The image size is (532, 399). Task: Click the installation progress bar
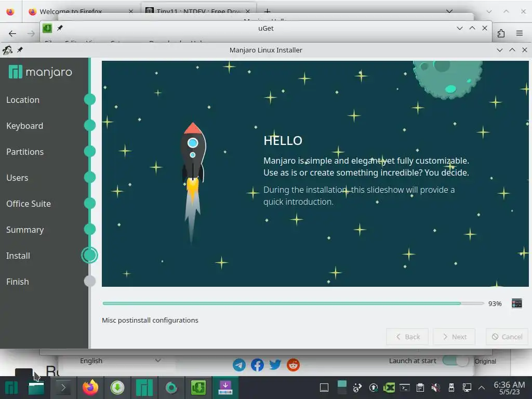click(x=293, y=303)
